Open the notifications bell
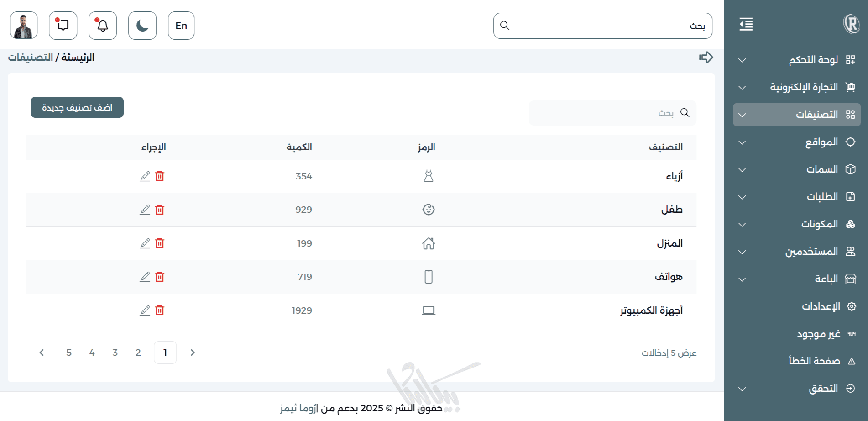Viewport: 868px width, 421px height. pos(103,26)
